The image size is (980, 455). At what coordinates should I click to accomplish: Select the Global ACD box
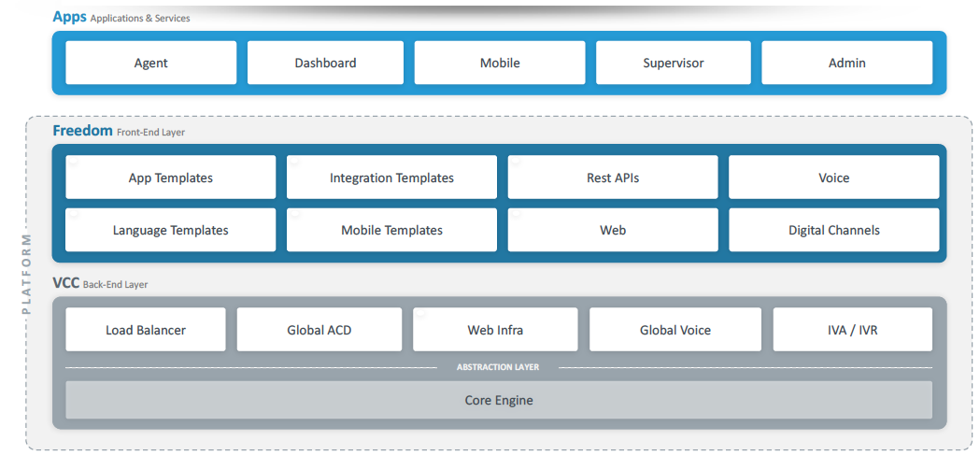320,330
